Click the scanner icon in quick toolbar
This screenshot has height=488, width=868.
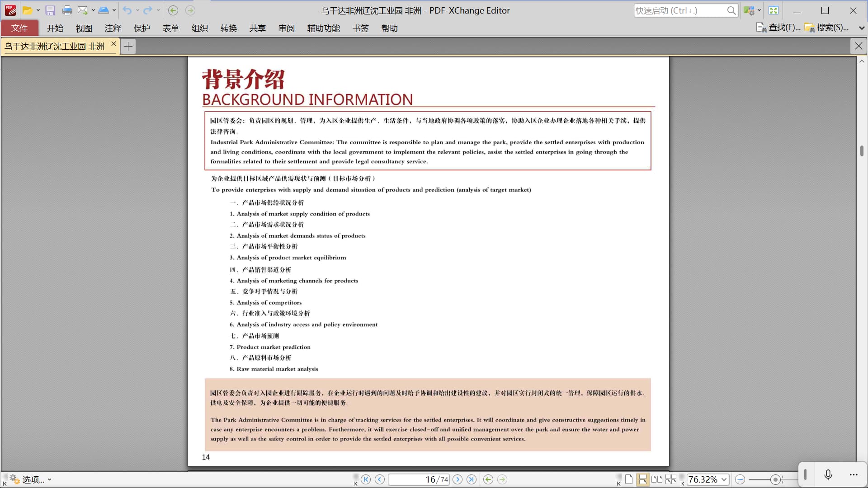coord(103,10)
